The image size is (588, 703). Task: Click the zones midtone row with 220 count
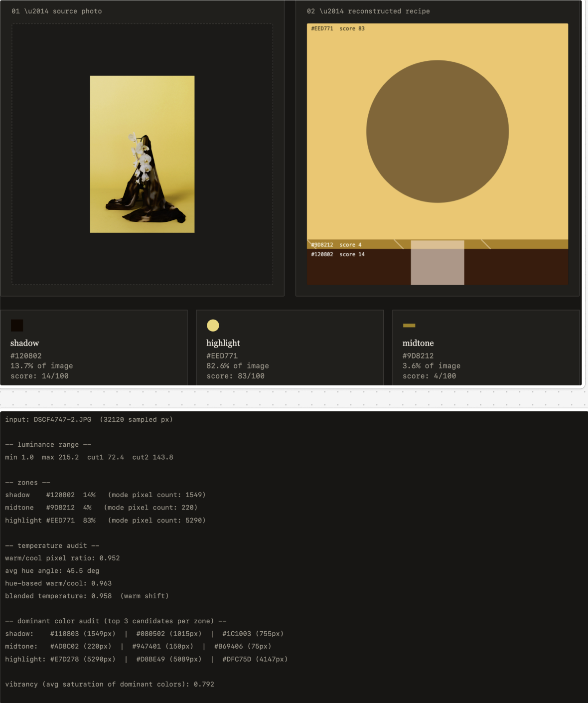coord(101,508)
